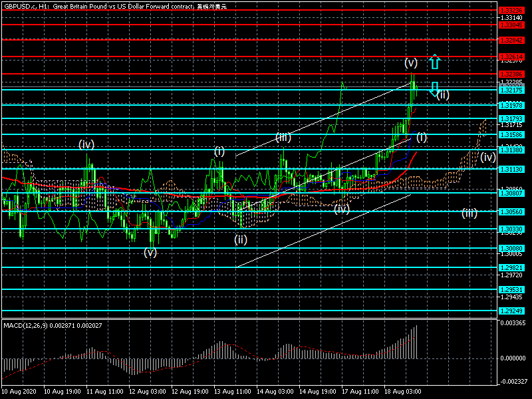Click the (iii) label in the right forecast area

469,213
